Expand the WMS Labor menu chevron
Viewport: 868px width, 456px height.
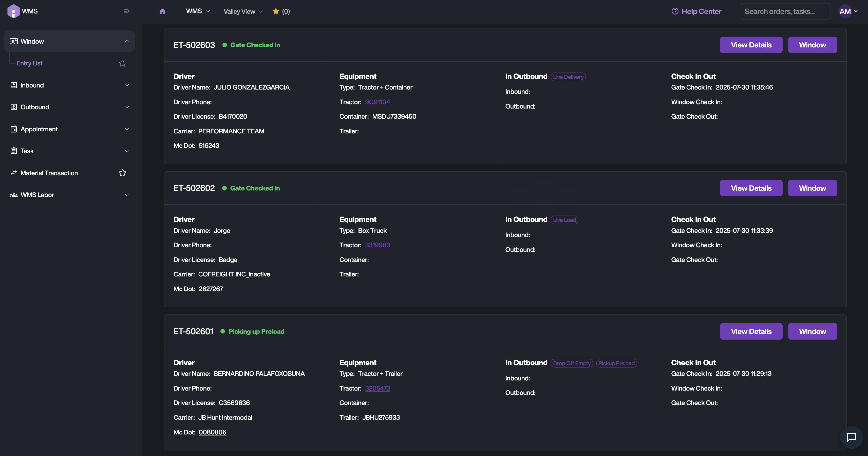[x=127, y=195]
